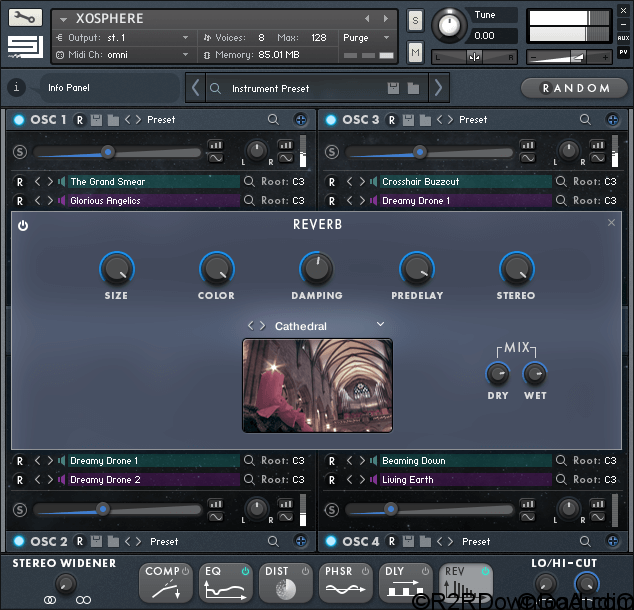This screenshot has width=634, height=610.
Task: Open instrument preset folder icon
Action: [x=413, y=88]
